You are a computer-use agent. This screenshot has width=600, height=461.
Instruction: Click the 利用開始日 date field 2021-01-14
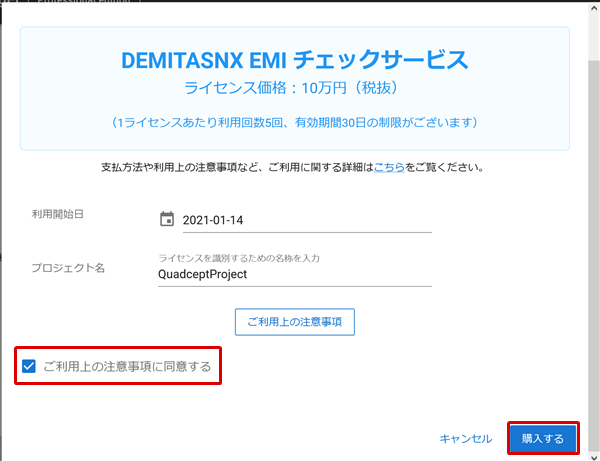307,220
